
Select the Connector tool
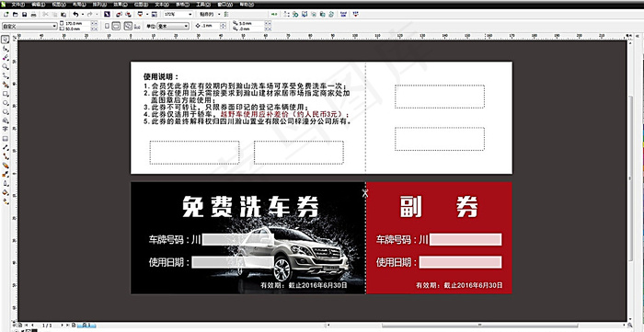6,156
